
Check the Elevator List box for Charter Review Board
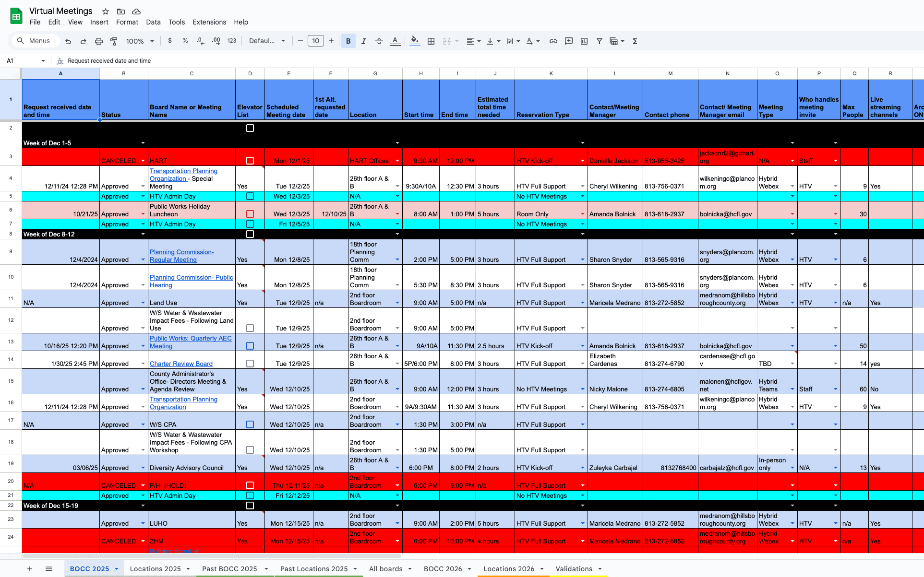click(x=250, y=364)
